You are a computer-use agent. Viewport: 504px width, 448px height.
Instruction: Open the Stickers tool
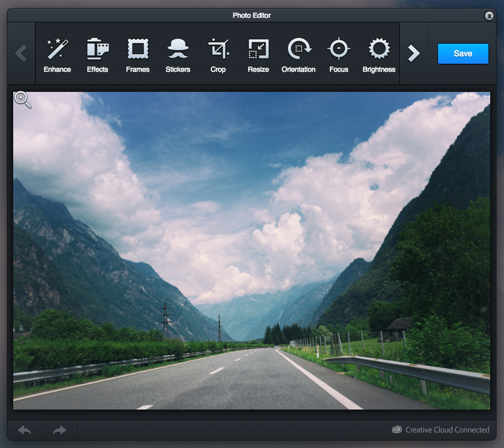(178, 55)
